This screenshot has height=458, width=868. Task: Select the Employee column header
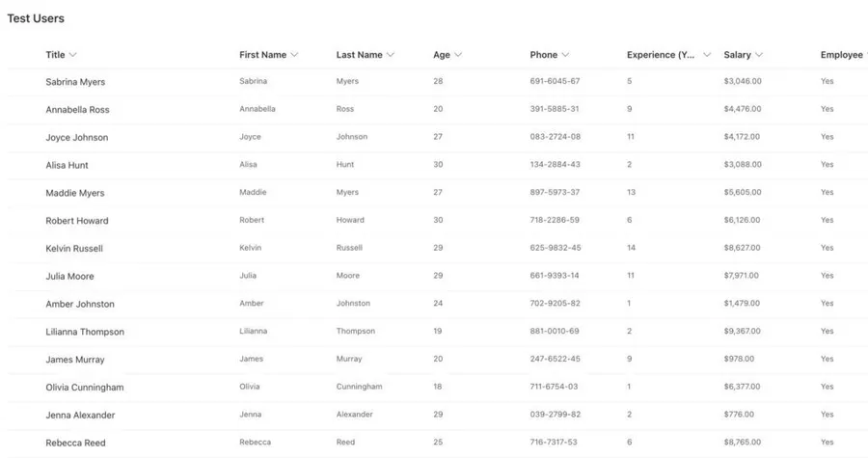841,55
